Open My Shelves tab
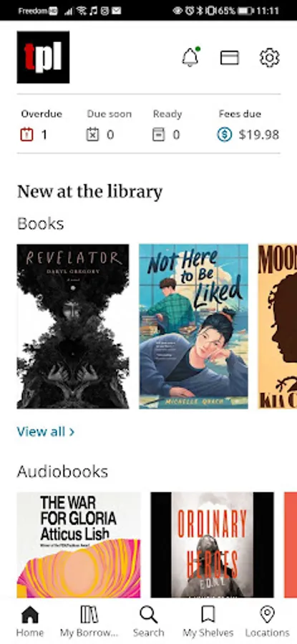The width and height of the screenshot is (297, 644). pos(208,622)
